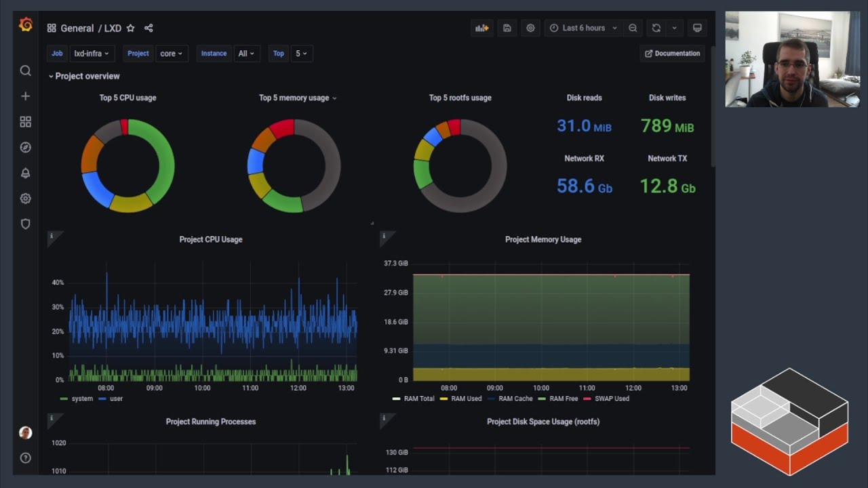Viewport: 868px width, 488px height.
Task: Open the Server Admin shield icon
Action: pyautogui.click(x=26, y=224)
